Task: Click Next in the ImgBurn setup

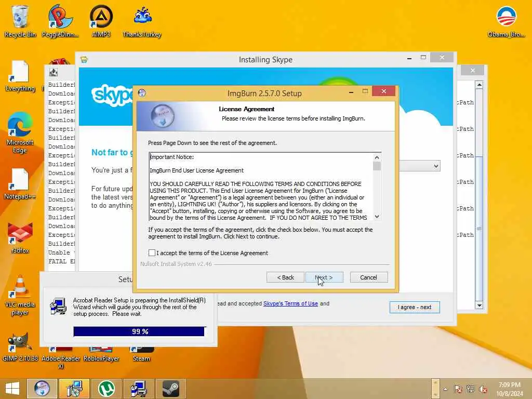Action: pos(324,277)
